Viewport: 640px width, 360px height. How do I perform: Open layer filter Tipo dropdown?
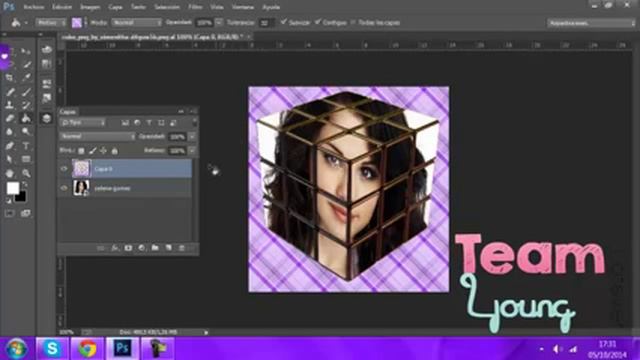coord(83,122)
